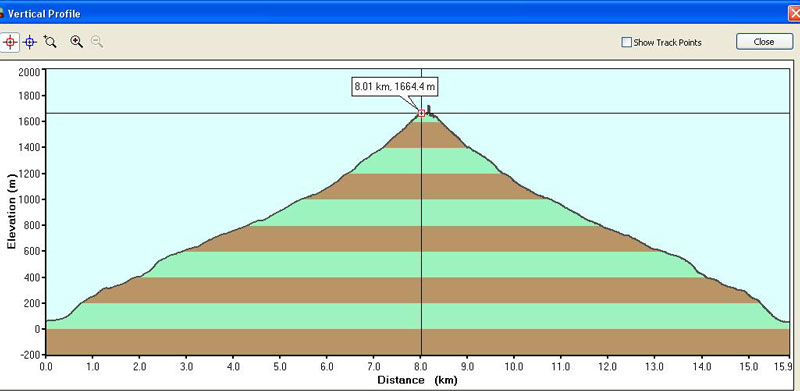Click the 14.0 distance axis label
This screenshot has width=800, height=391.
point(702,366)
